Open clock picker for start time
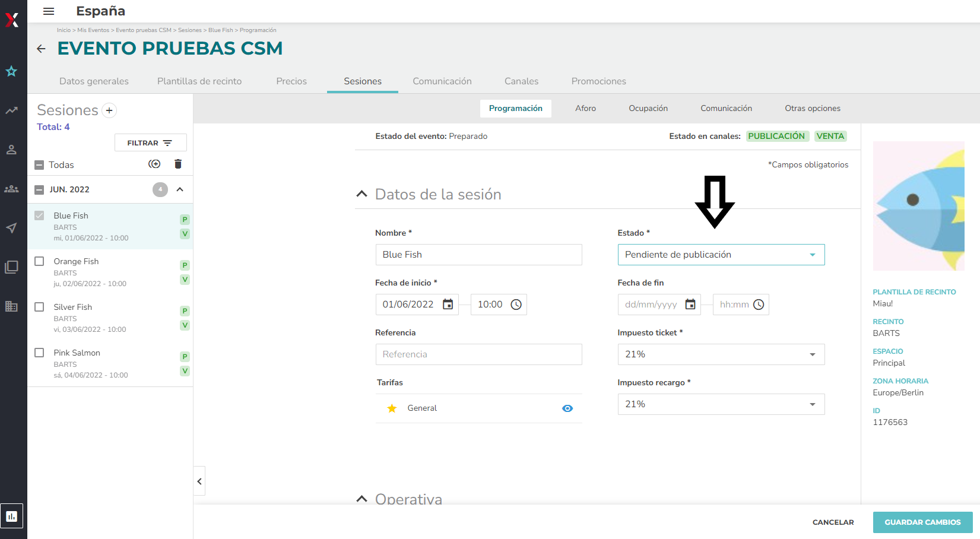Image resolution: width=980 pixels, height=539 pixels. click(516, 305)
